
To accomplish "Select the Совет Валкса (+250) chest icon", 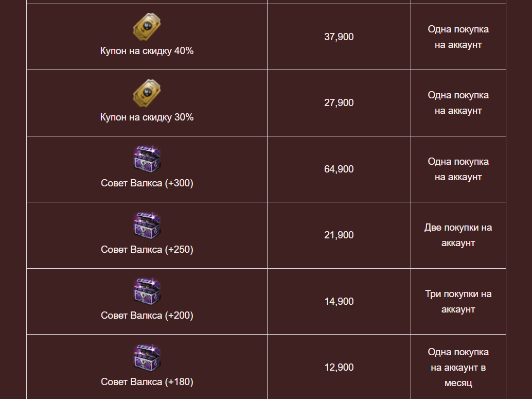I will pos(147,225).
